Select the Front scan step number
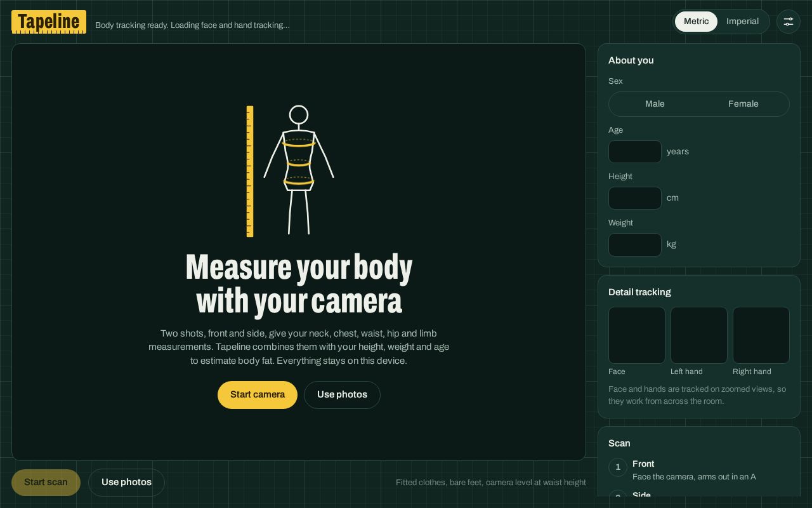This screenshot has height=508, width=812. click(x=618, y=467)
